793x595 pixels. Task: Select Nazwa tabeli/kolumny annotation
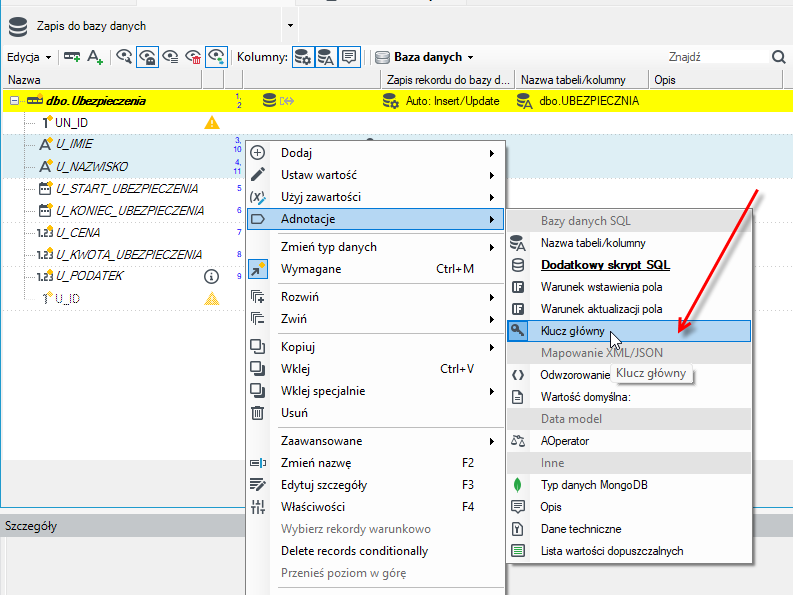[629, 243]
